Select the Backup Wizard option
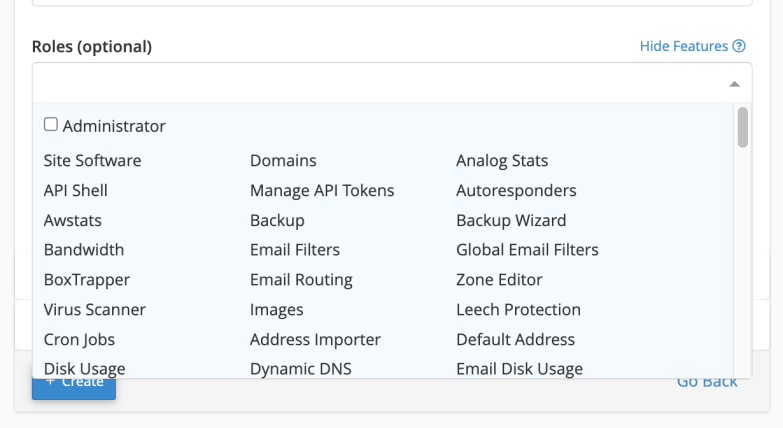The height and width of the screenshot is (428, 783). (x=511, y=220)
